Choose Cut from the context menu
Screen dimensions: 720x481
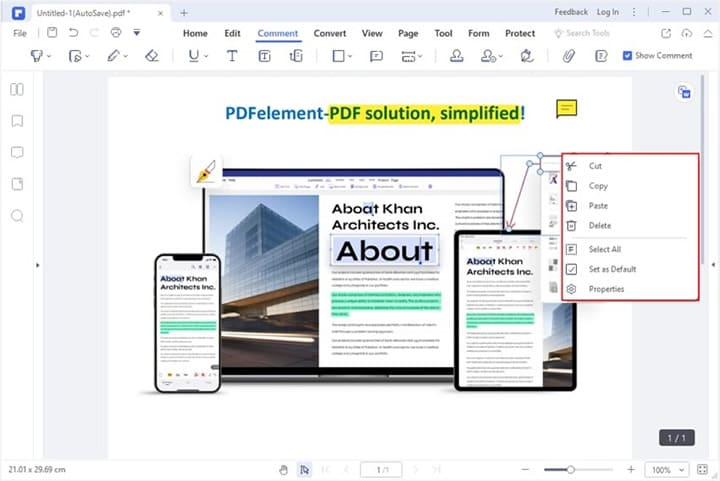point(630,166)
